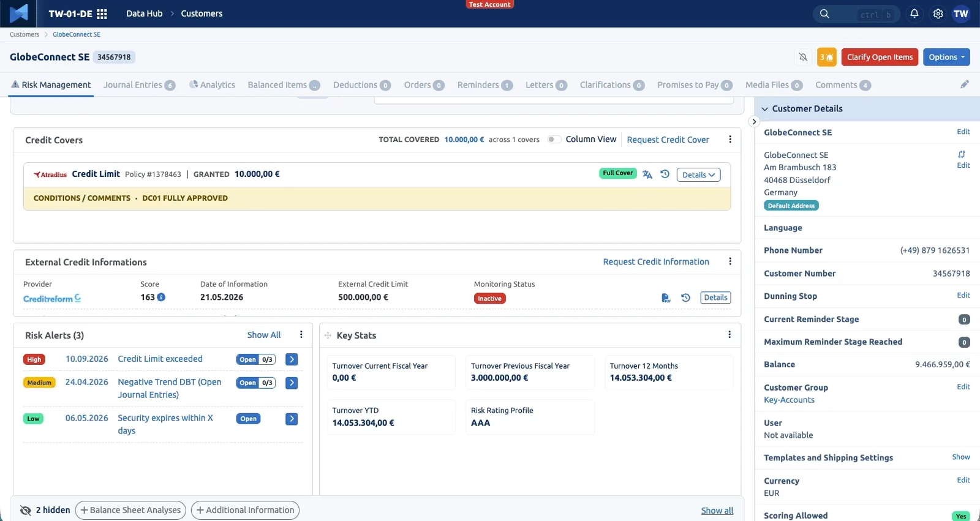Click Request Credit Cover link

[668, 140]
